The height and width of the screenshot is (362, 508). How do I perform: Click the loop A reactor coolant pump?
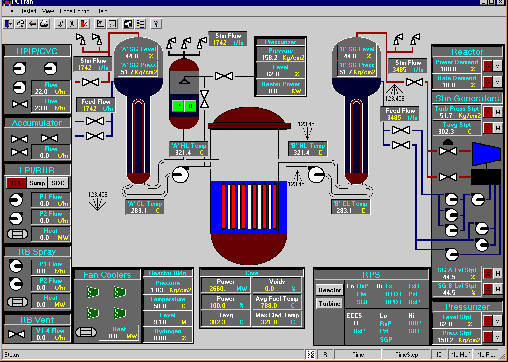tap(180, 175)
